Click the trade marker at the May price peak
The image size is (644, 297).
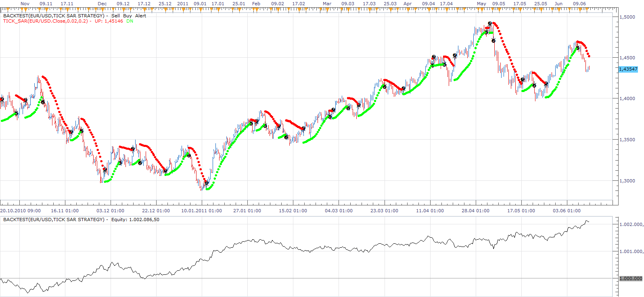(x=490, y=24)
